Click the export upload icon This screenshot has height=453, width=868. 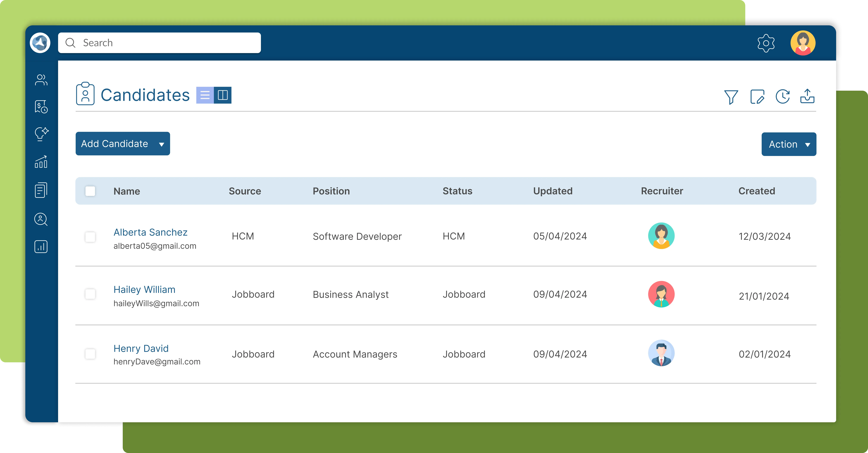807,96
